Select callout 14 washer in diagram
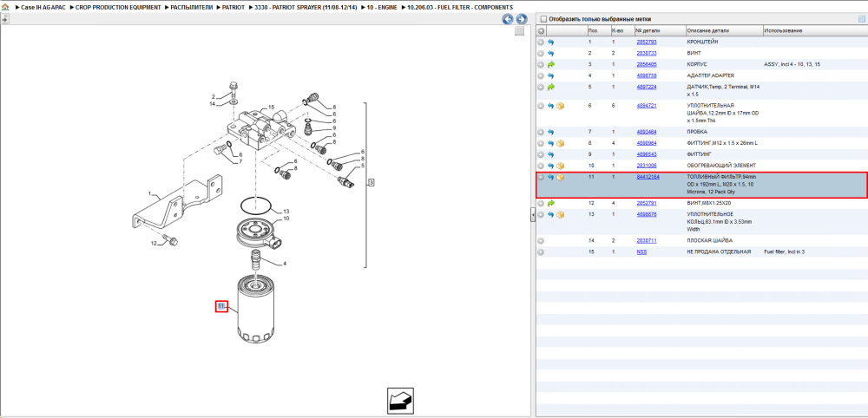The image size is (868, 418). (x=212, y=104)
